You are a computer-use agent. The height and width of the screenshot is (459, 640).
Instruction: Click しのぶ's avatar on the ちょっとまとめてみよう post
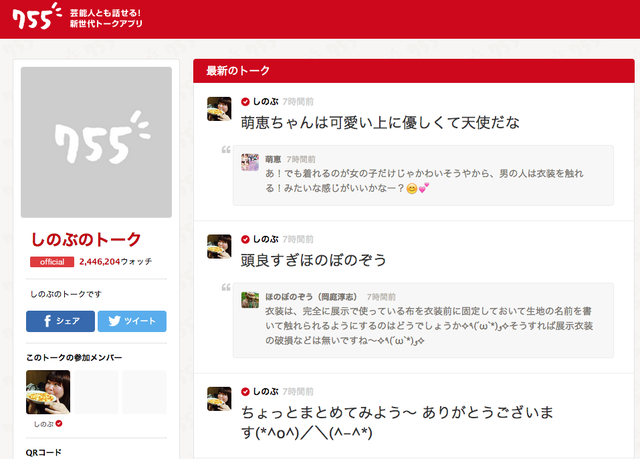tap(219, 399)
